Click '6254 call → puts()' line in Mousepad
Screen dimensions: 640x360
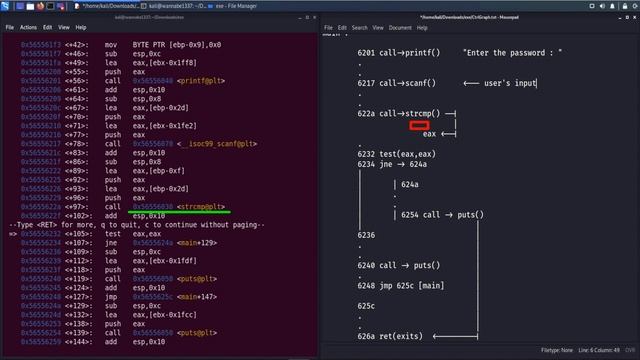click(442, 215)
